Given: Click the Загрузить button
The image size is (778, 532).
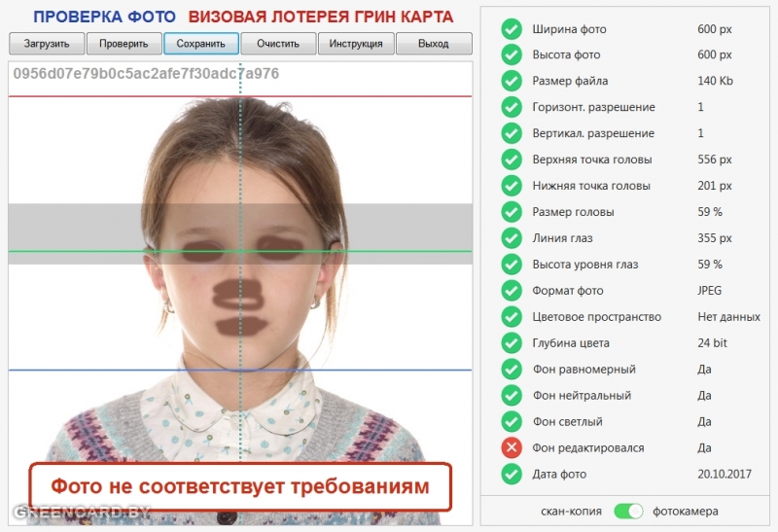Looking at the screenshot, I should (x=47, y=44).
